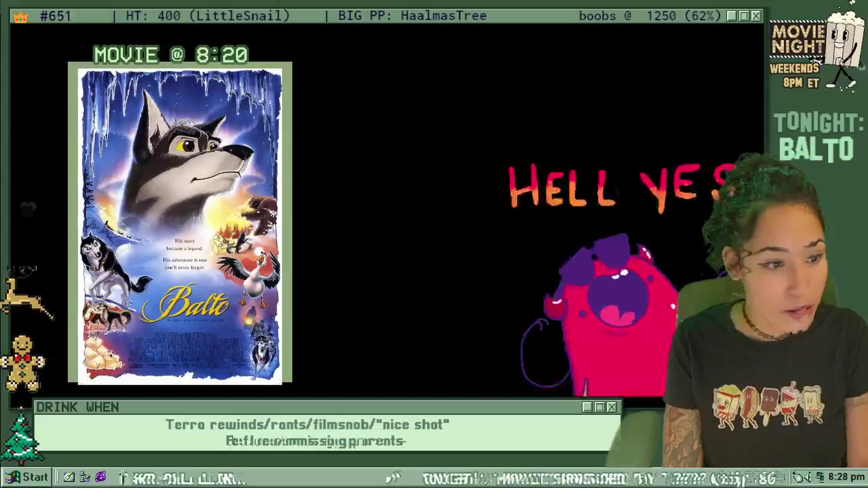Viewport: 868px width, 488px height.
Task: Click the '1250 (62%)' goal text
Action: tap(683, 16)
